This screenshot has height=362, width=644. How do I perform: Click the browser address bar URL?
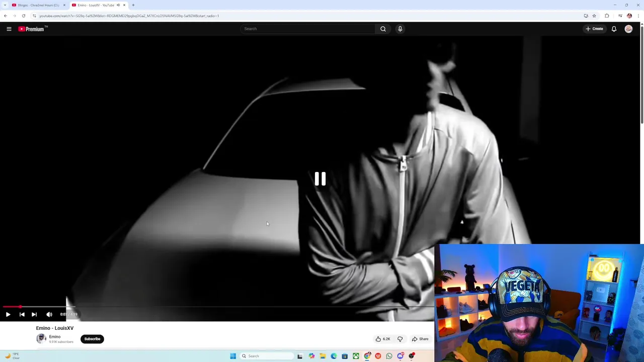pyautogui.click(x=129, y=16)
